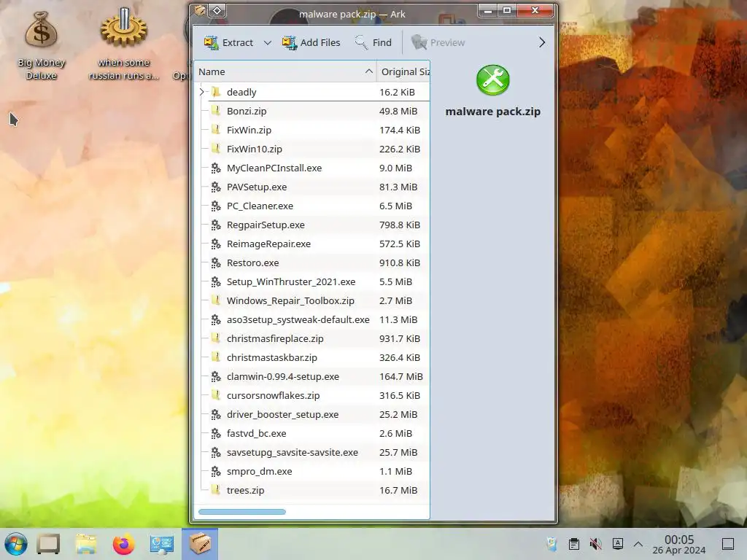Sort by Name column header
Image resolution: width=747 pixels, height=560 pixels.
point(285,71)
